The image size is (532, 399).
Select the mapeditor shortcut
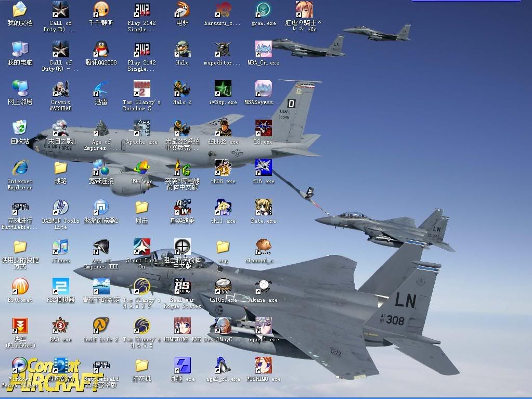223,49
